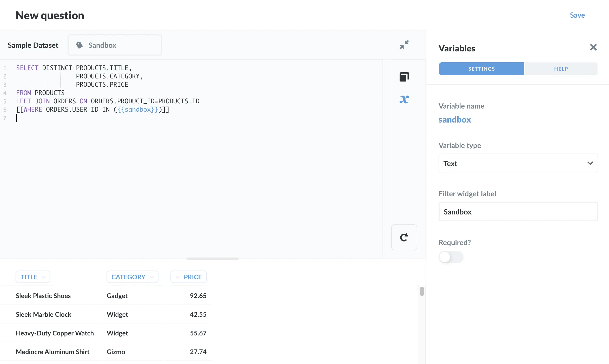Click the sandbox variable name
The image size is (609, 364).
point(455,120)
